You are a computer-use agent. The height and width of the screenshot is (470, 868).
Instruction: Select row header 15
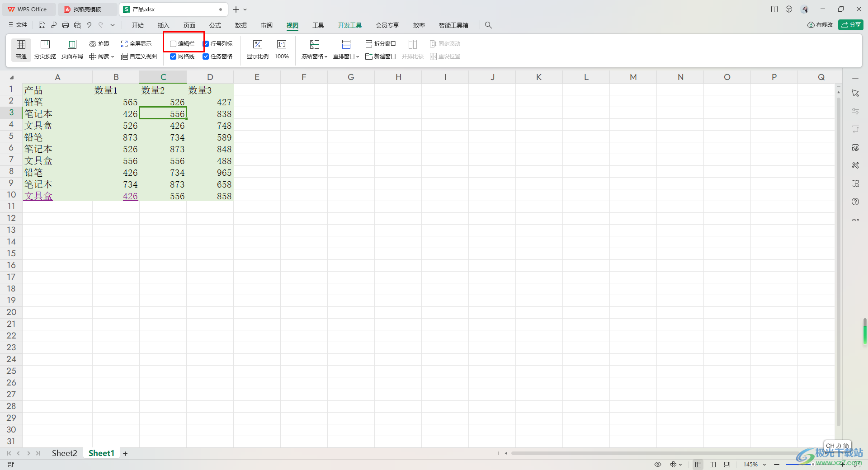(11, 254)
